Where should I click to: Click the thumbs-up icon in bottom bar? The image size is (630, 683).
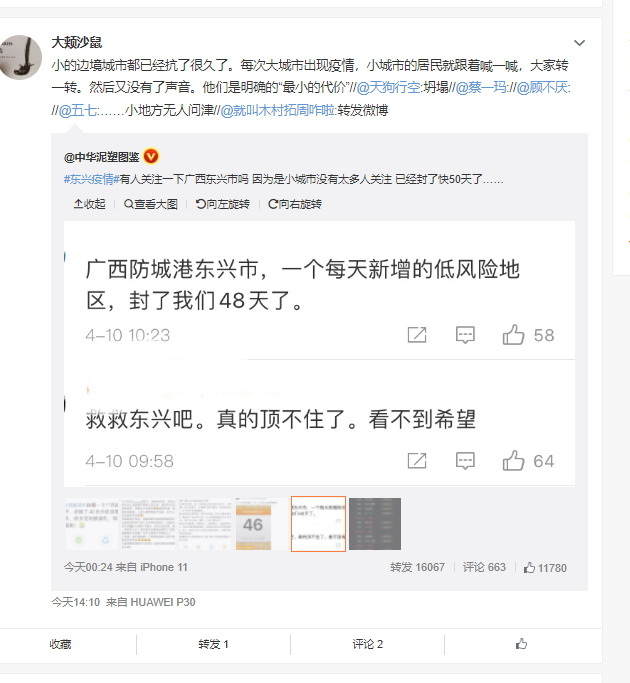pyautogui.click(x=522, y=643)
